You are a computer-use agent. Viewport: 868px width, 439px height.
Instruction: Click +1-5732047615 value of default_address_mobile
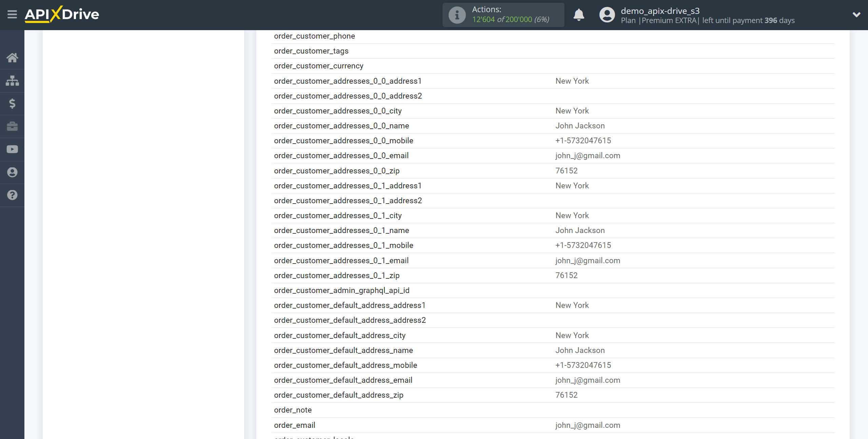(x=583, y=365)
